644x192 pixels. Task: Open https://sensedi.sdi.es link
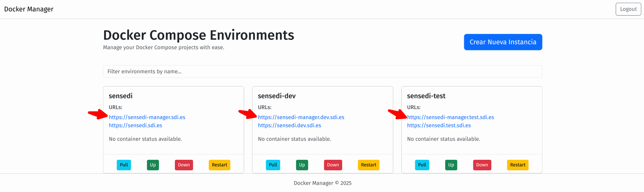(x=135, y=125)
